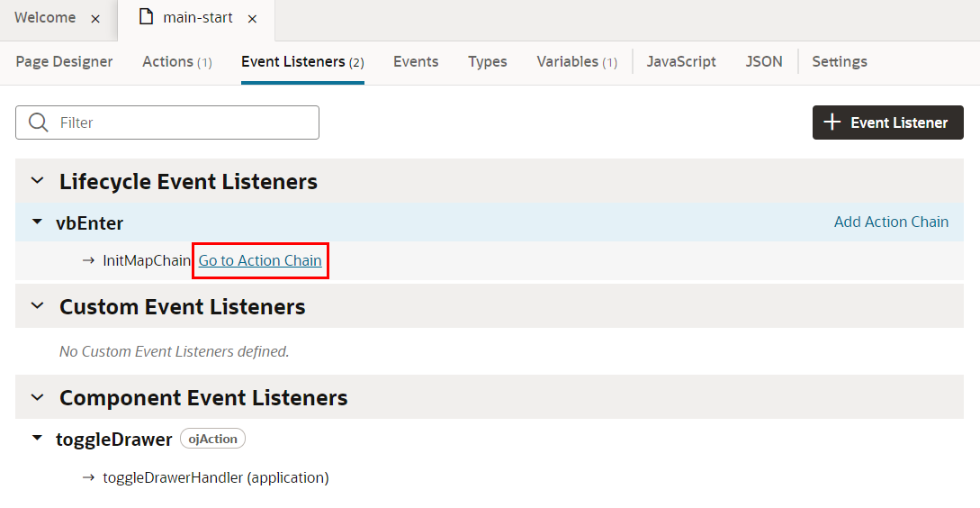Select the InitMapChain action chain entry

point(147,260)
